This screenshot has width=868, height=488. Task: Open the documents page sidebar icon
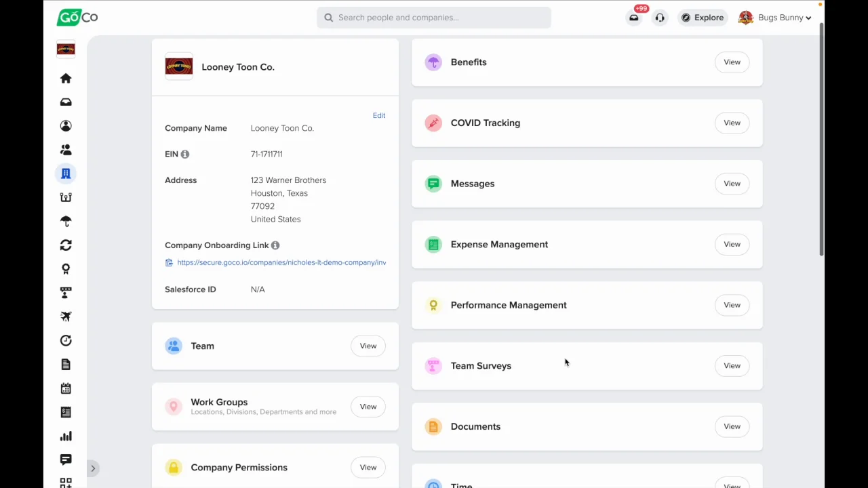pyautogui.click(x=66, y=365)
